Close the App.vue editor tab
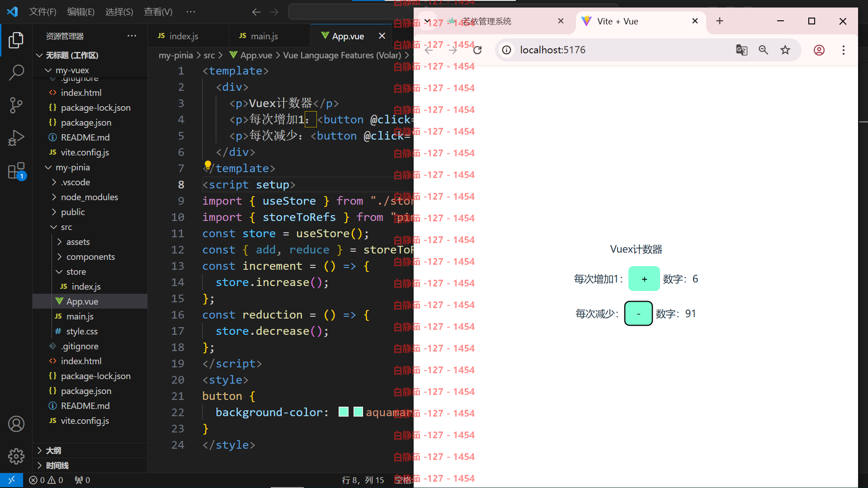The width and height of the screenshot is (868, 488). pos(382,36)
